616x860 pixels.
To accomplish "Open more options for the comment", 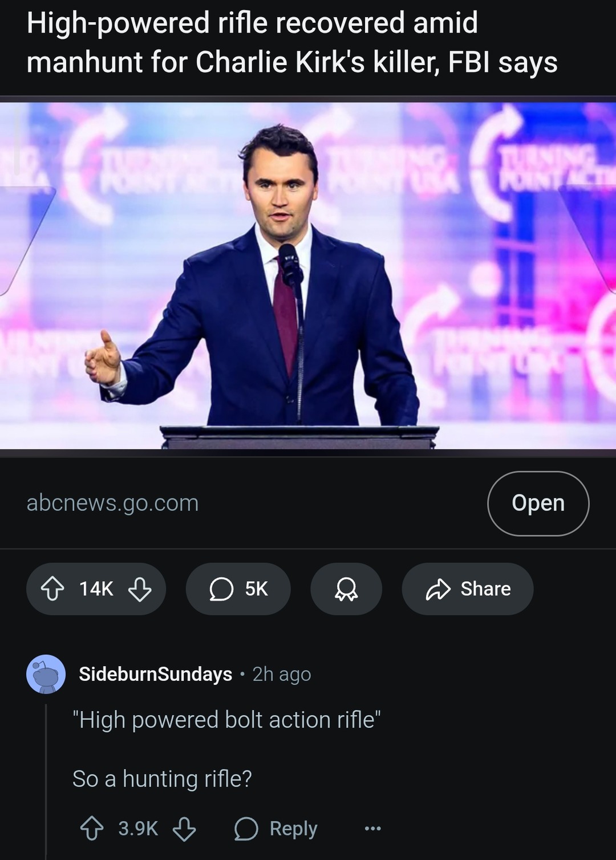I will [372, 829].
